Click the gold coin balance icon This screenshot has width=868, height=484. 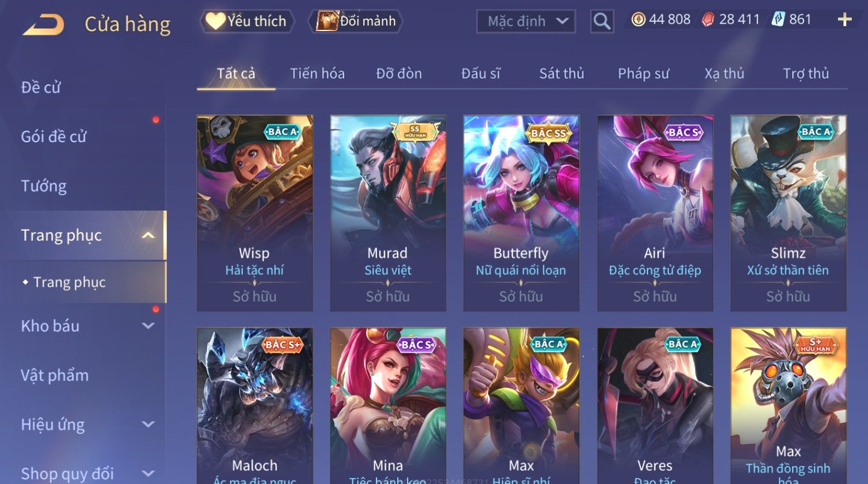click(x=638, y=20)
